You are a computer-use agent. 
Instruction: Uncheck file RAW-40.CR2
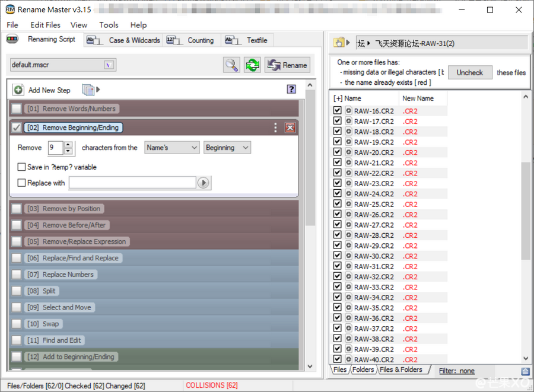pyautogui.click(x=337, y=359)
